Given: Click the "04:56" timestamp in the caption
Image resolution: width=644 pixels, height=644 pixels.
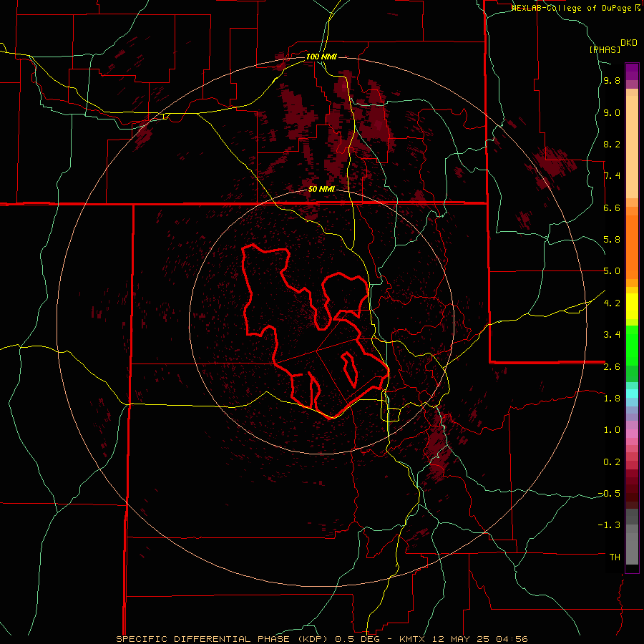Looking at the screenshot, I should tap(512, 639).
